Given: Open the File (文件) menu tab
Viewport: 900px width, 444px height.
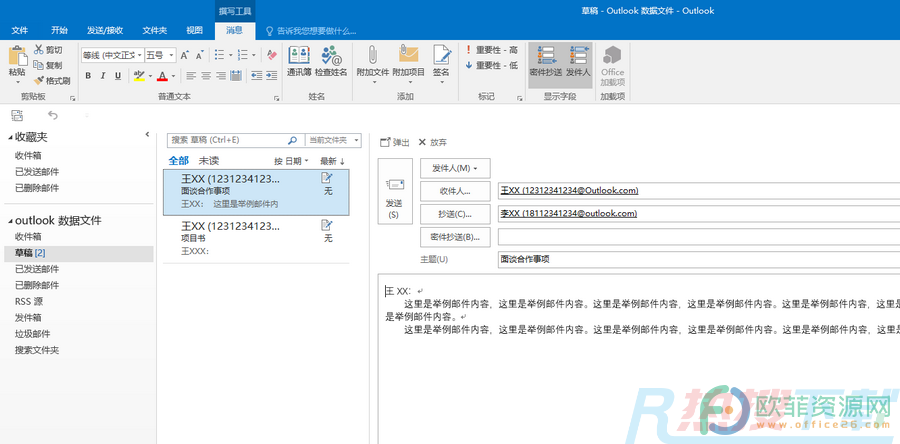Looking at the screenshot, I should pos(19,30).
